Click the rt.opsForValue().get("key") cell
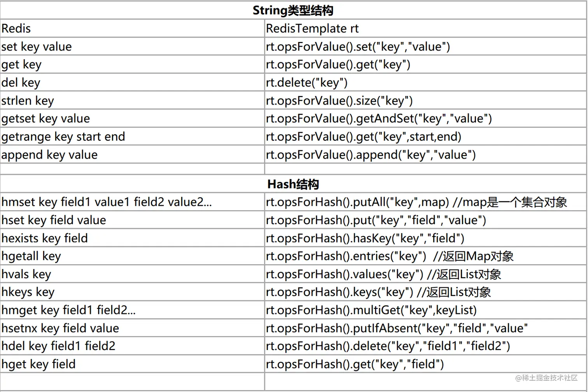 (x=425, y=64)
